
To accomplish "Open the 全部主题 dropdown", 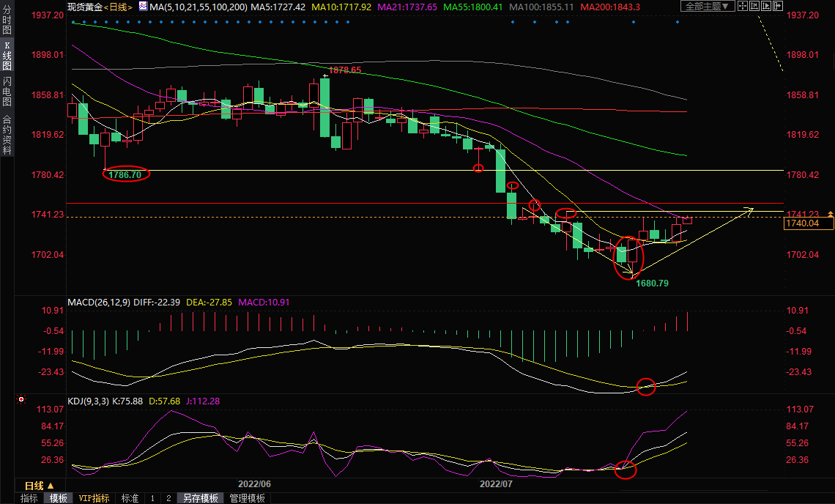I will pyautogui.click(x=708, y=7).
